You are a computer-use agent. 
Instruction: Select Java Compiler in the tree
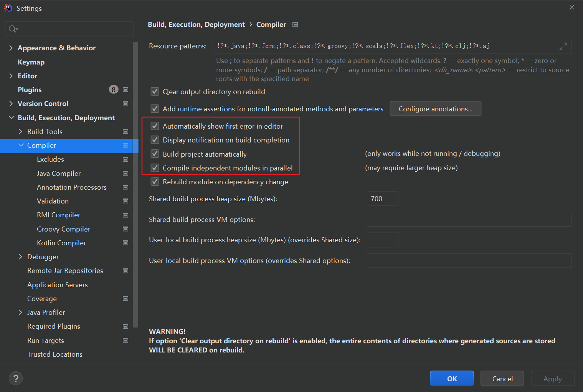[59, 174]
